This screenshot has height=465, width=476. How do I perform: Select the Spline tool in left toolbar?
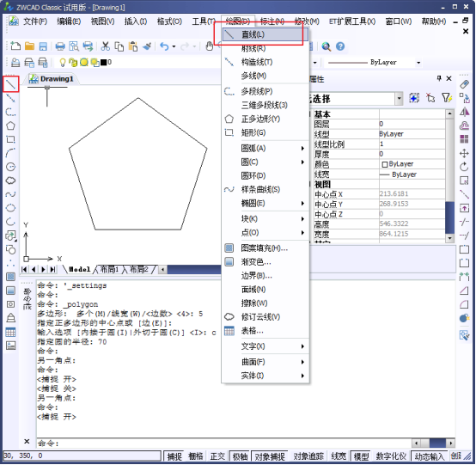(x=10, y=194)
